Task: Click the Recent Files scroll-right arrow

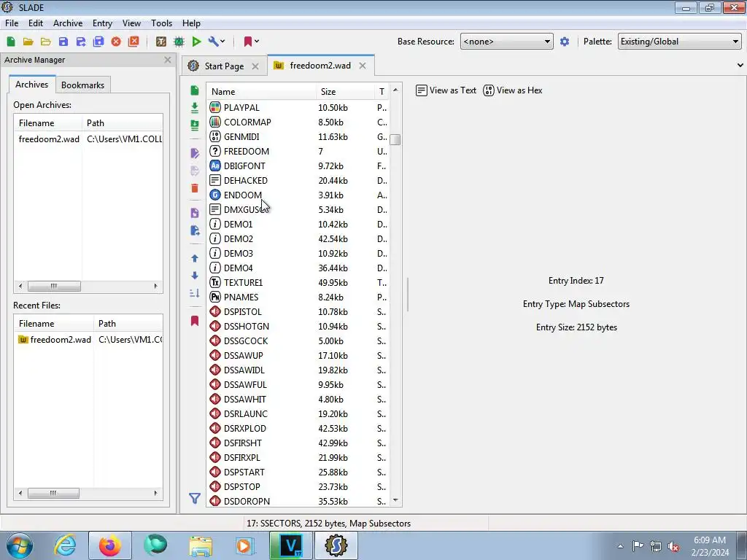Action: pyautogui.click(x=155, y=493)
